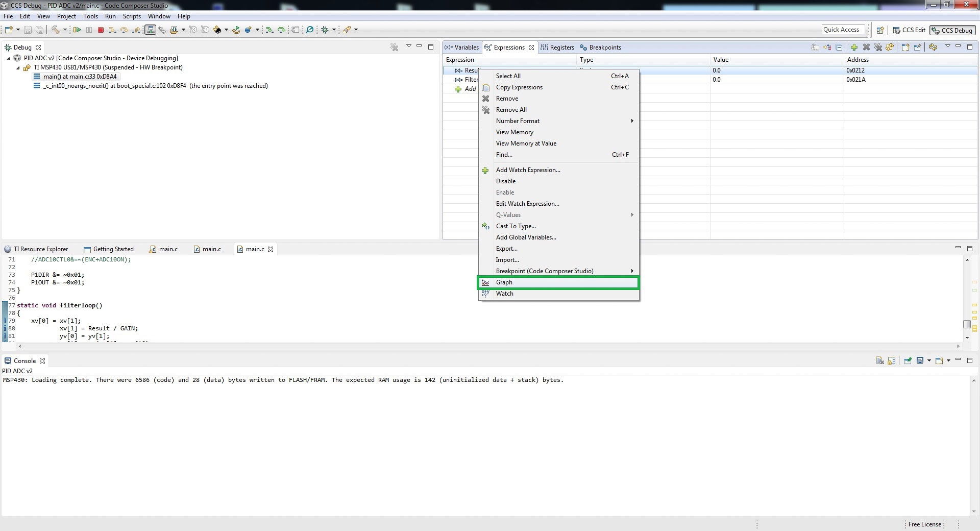
Task: Open the Expressions view menu triangle
Action: point(948,46)
